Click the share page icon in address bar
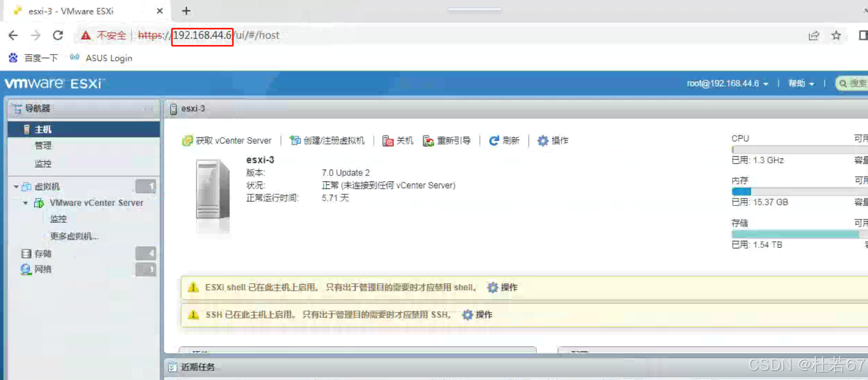The height and width of the screenshot is (380, 868). 813,35
